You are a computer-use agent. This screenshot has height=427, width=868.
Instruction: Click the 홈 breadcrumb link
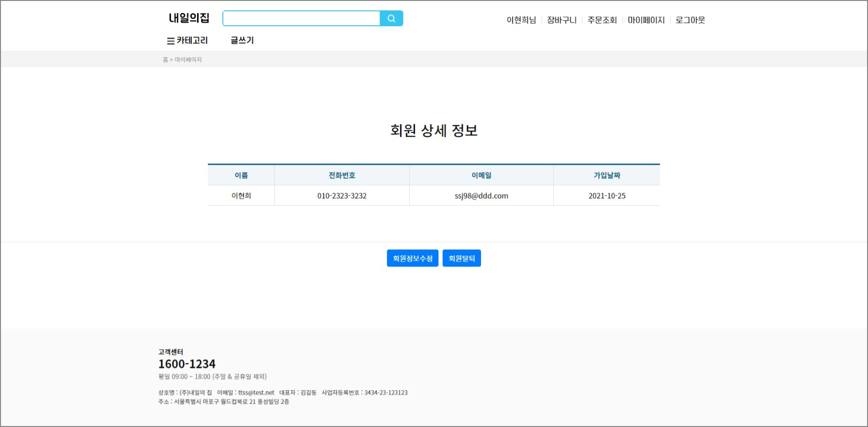coord(166,60)
